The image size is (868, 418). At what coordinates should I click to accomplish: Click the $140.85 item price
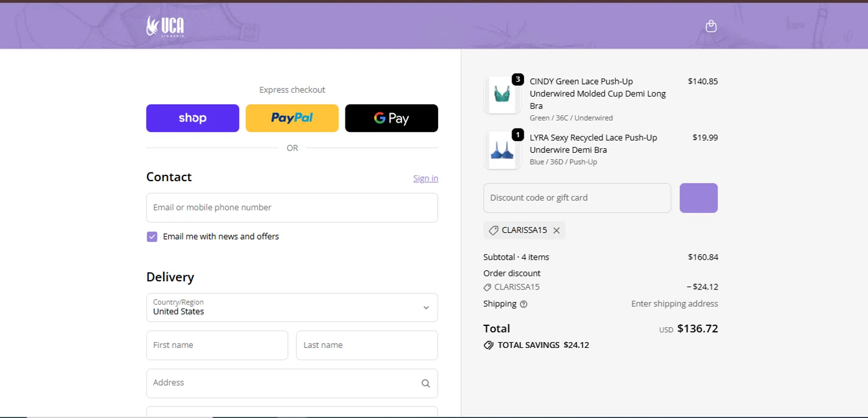703,82
